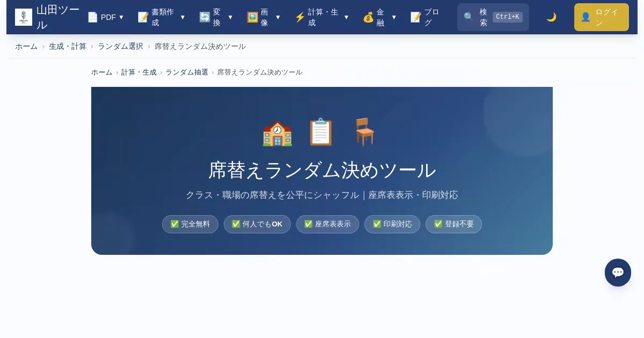Open the floating chat bubble
This screenshot has height=338, width=644.
click(618, 273)
